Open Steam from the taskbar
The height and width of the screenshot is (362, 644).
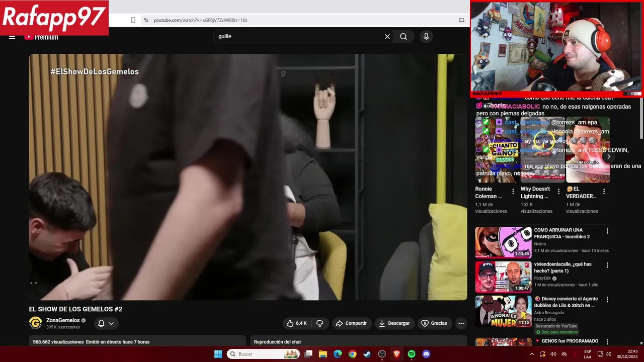[x=367, y=354]
